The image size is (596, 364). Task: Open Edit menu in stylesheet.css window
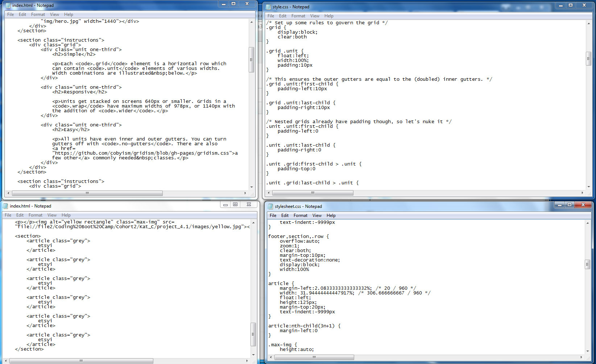click(285, 216)
